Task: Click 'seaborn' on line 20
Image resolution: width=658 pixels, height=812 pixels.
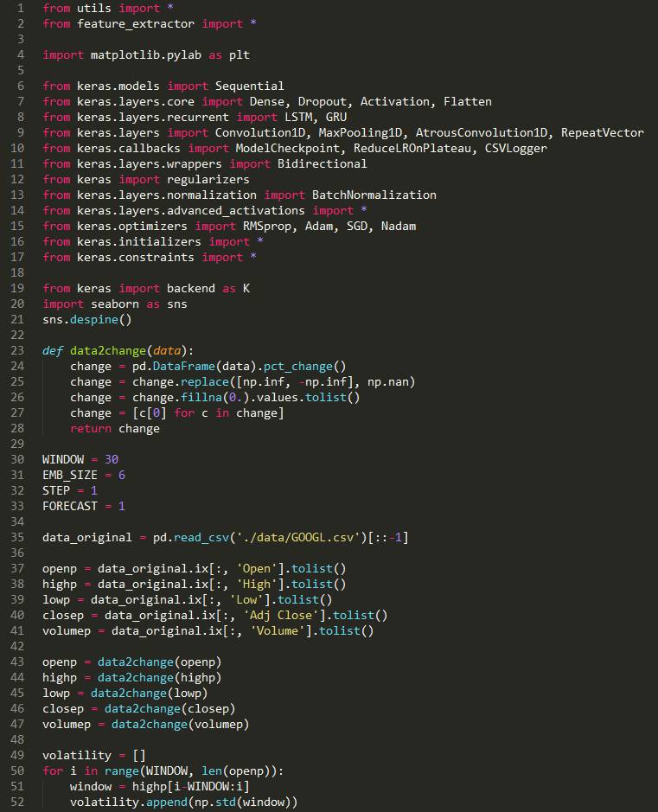Action: pyautogui.click(x=115, y=304)
